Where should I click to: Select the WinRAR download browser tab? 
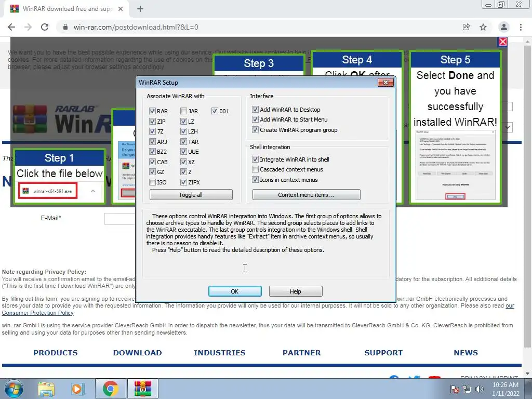[x=66, y=9]
